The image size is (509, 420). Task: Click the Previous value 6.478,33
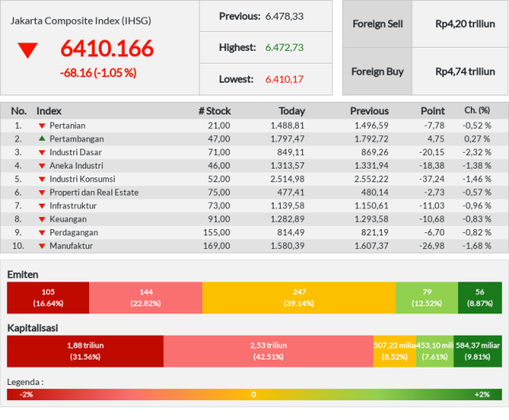285,16
